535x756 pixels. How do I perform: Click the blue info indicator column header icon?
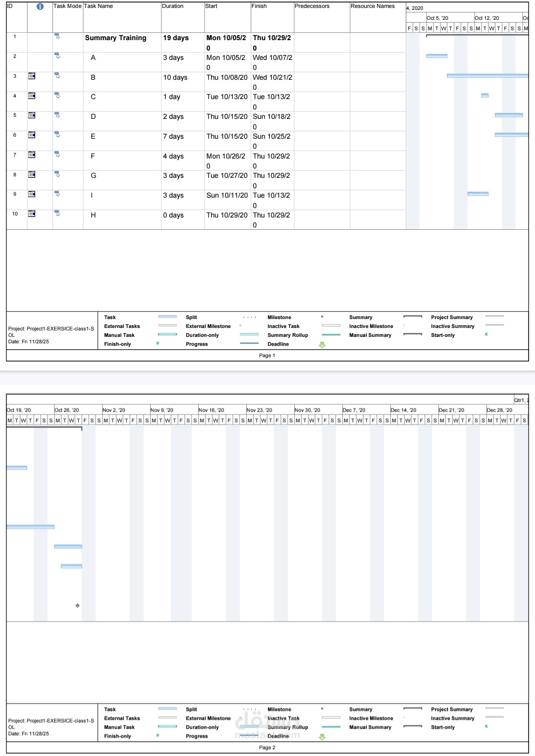click(x=40, y=6)
